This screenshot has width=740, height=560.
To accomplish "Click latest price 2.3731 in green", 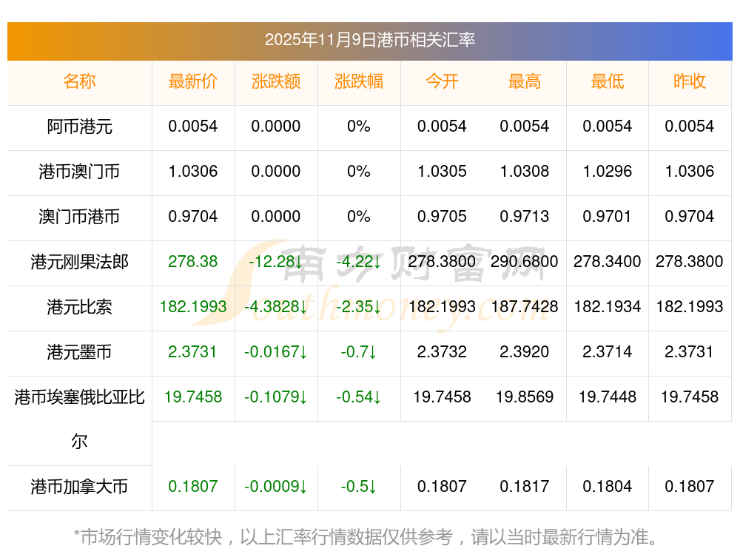I will tap(192, 352).
